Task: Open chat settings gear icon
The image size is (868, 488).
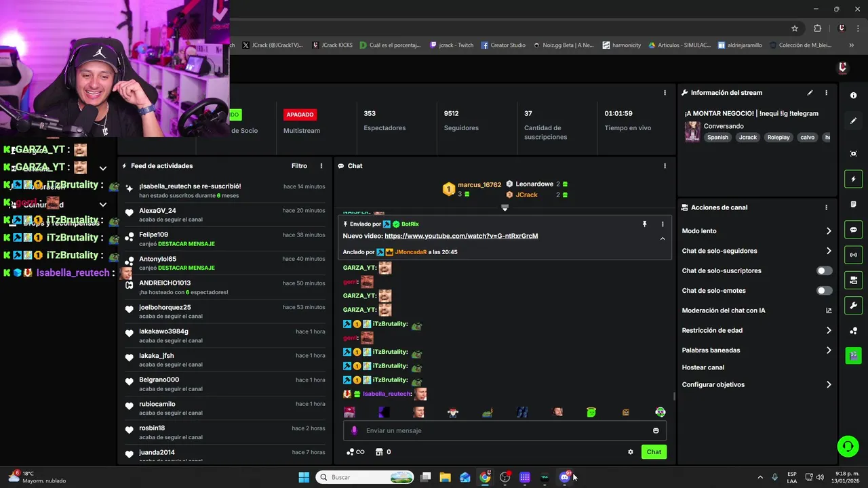Action: coord(631,452)
